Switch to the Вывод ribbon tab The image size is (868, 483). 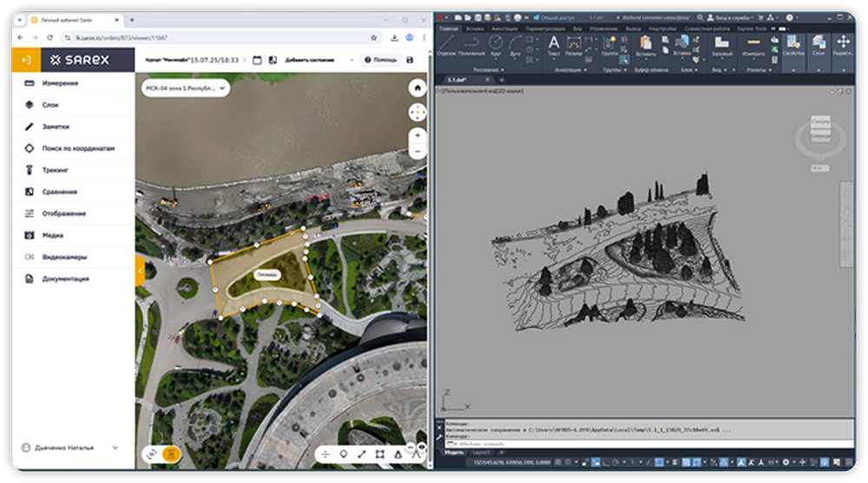633,29
